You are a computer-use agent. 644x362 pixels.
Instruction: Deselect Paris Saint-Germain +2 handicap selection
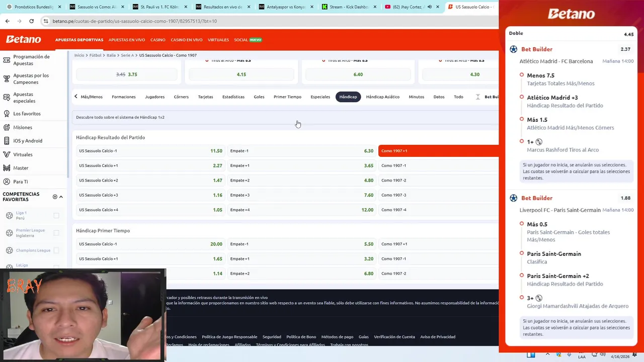[522, 276]
